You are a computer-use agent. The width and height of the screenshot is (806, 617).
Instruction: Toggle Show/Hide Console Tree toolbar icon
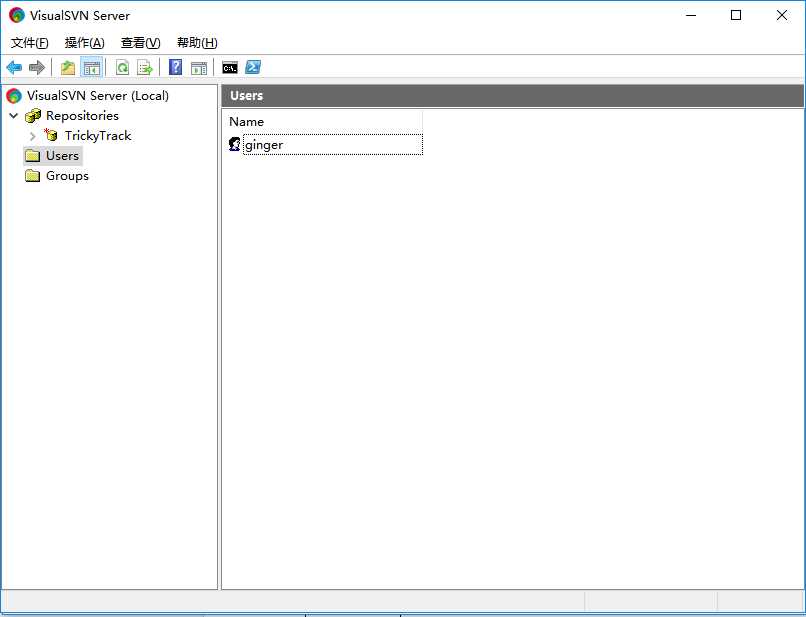(x=92, y=67)
